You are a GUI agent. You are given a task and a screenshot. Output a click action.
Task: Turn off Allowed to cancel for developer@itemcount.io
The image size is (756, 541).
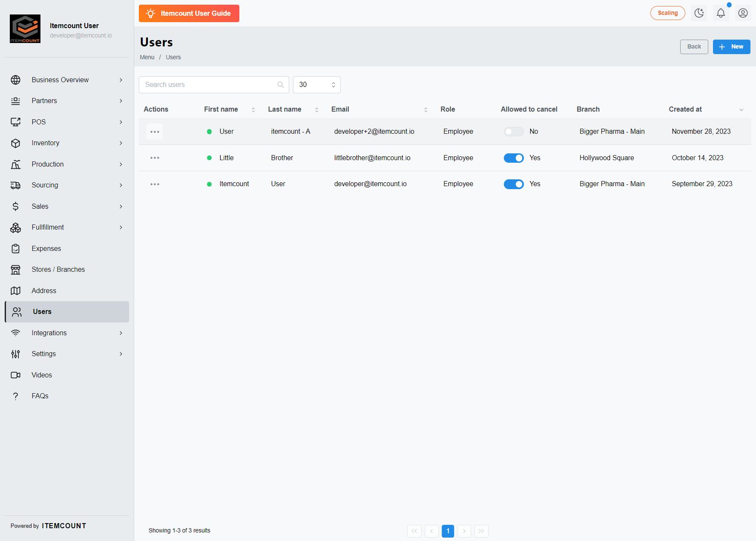pos(514,184)
